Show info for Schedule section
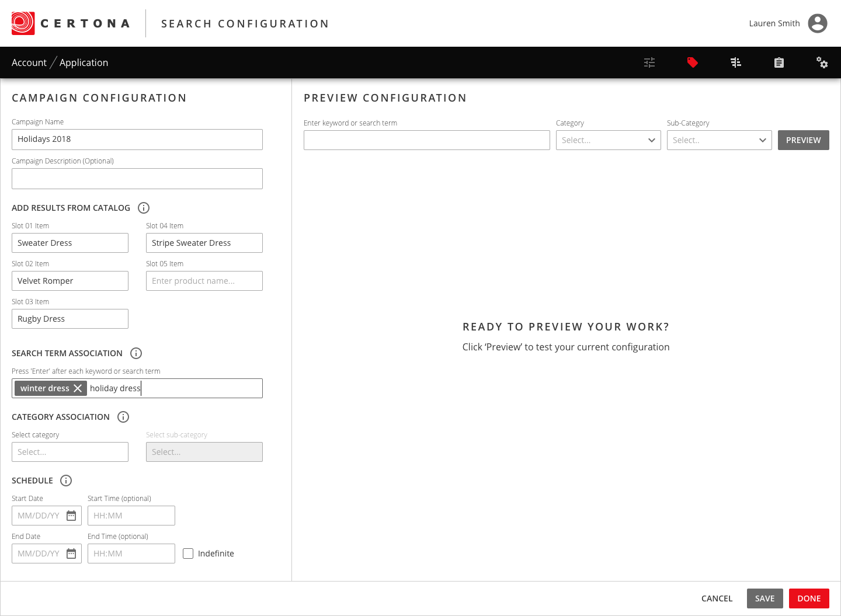Image resolution: width=841 pixels, height=616 pixels. pos(66,481)
